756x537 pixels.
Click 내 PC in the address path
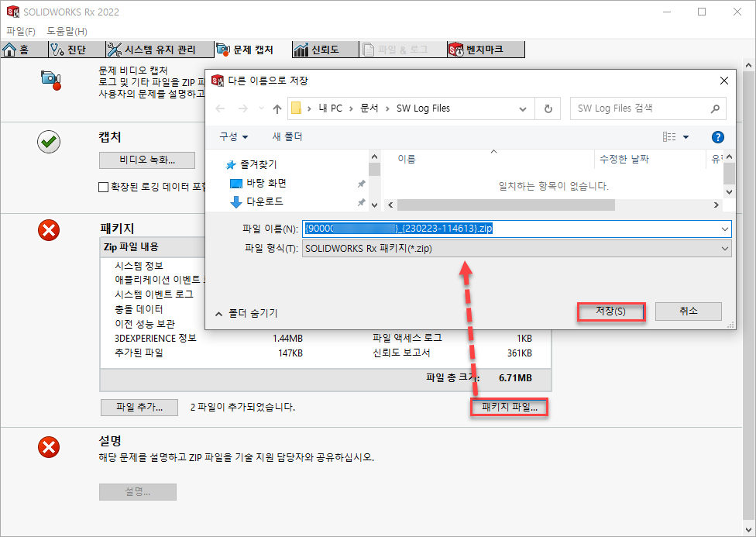tap(330, 108)
